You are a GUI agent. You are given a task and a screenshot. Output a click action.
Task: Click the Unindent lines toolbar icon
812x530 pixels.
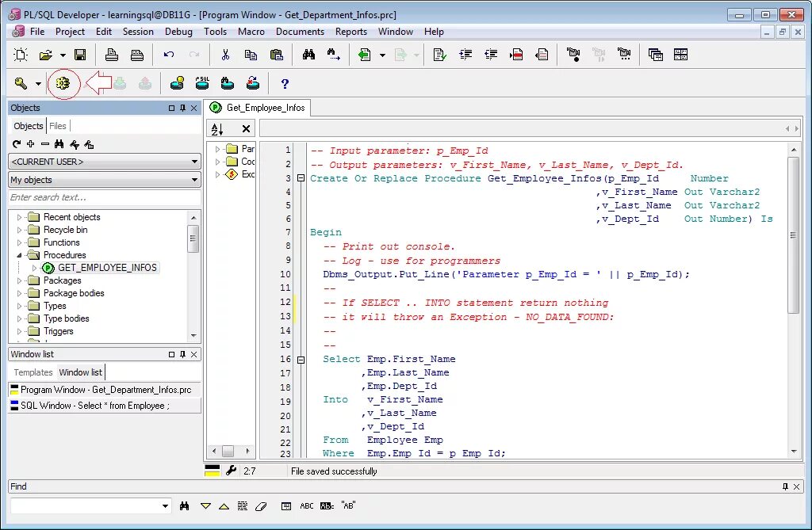[490, 55]
